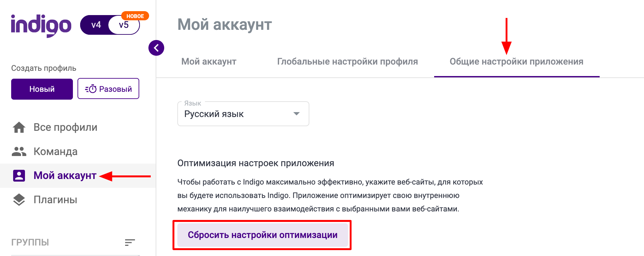The image size is (644, 256).
Task: Click the НОВОЕ badge
Action: pos(135,16)
